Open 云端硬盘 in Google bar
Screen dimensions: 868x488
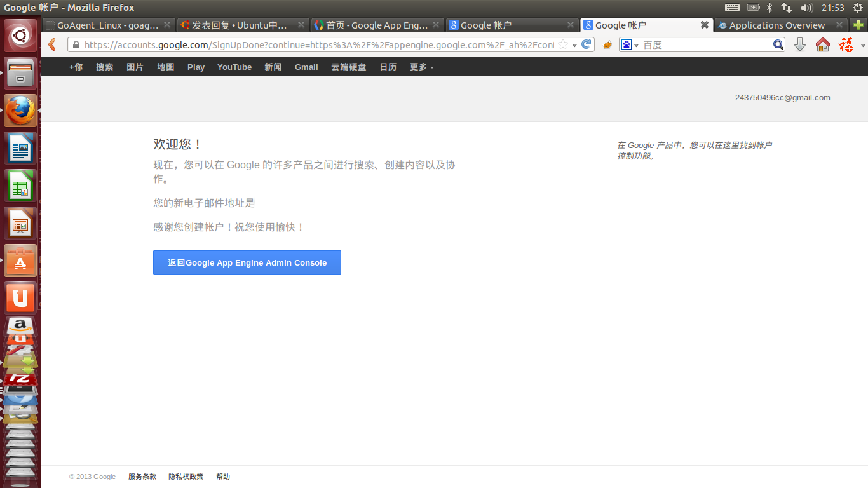click(349, 67)
